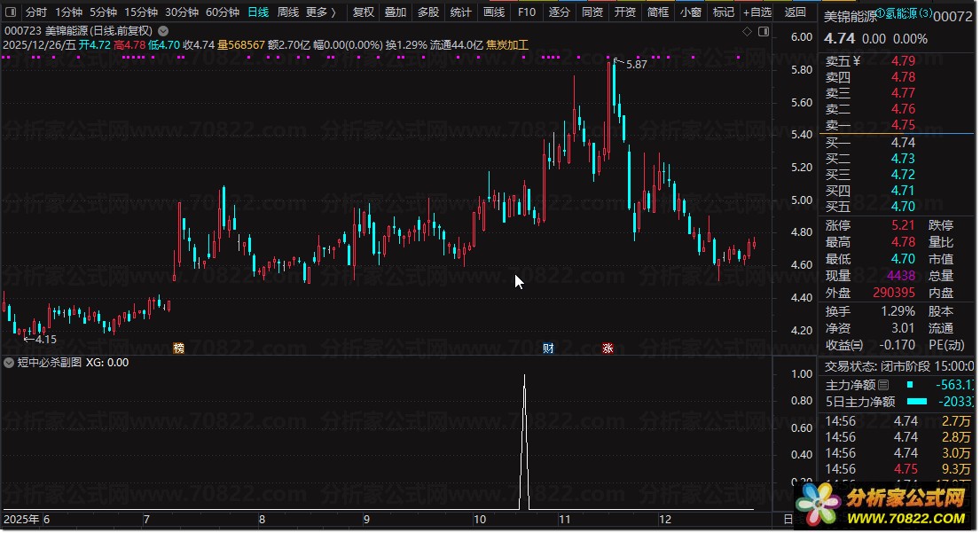Expand the 短中必杀副图 indicator dropdown

(x=9, y=363)
